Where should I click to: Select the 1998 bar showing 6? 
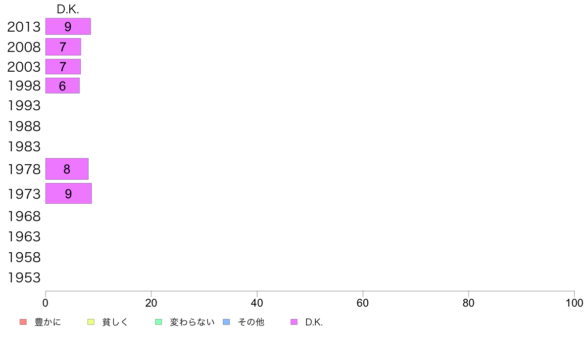coord(62,86)
